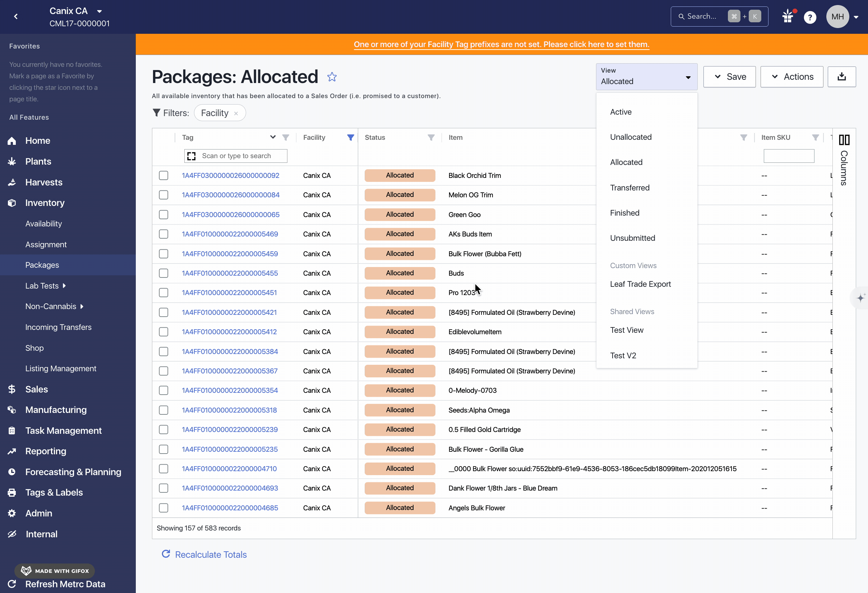868x593 pixels.
Task: Open the View Allocated dropdown
Action: [647, 77]
